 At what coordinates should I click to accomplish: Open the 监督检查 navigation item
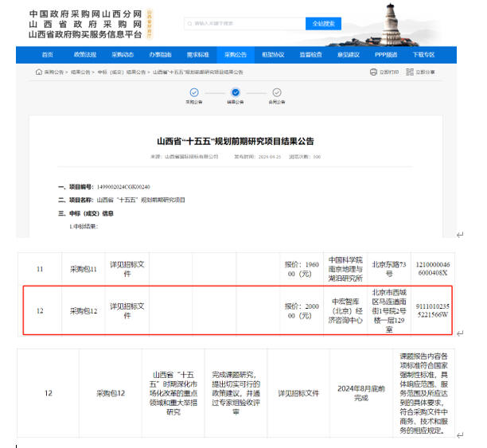(310, 55)
